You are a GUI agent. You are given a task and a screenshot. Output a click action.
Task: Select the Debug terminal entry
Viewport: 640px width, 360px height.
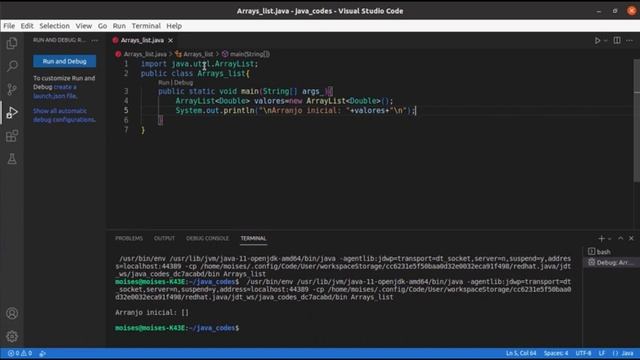[610, 263]
